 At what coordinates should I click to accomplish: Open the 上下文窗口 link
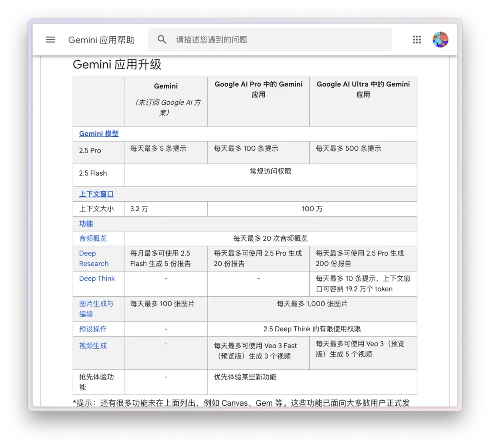96,194
